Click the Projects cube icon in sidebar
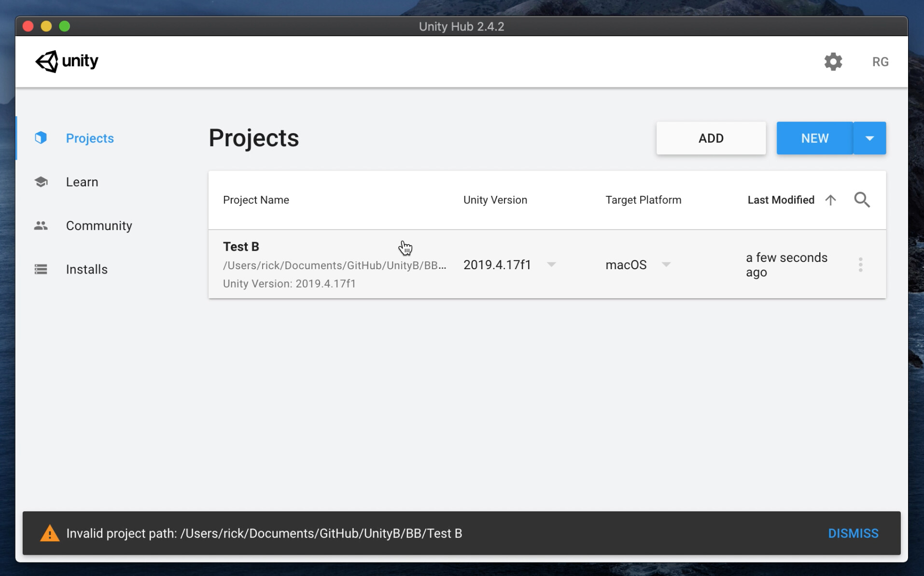 click(x=41, y=138)
